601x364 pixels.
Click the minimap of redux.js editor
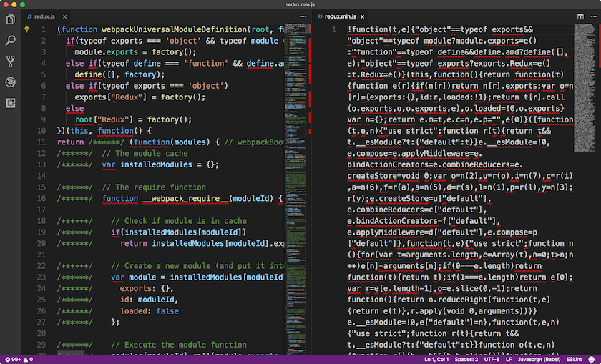(295, 189)
